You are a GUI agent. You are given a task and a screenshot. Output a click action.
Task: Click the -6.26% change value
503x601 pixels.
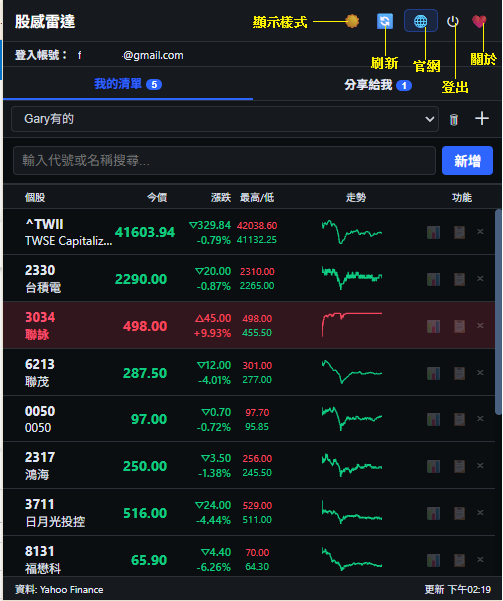tap(214, 567)
